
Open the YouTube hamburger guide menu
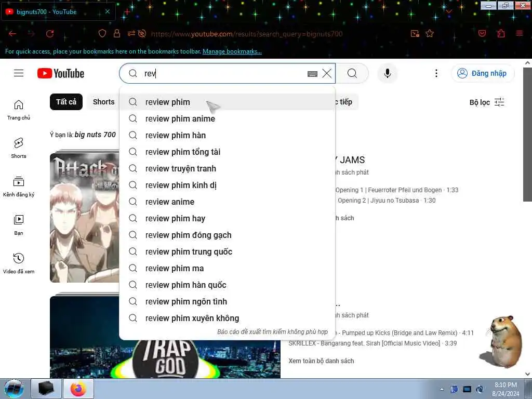(x=19, y=73)
